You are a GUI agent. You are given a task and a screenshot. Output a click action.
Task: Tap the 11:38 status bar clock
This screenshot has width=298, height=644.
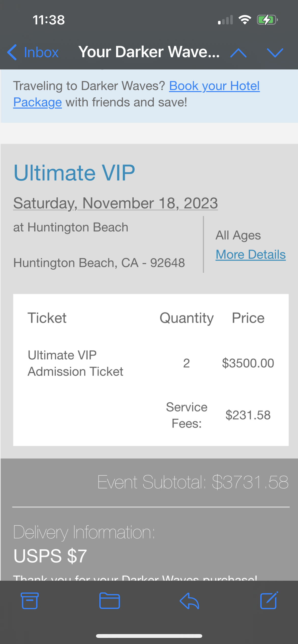49,20
